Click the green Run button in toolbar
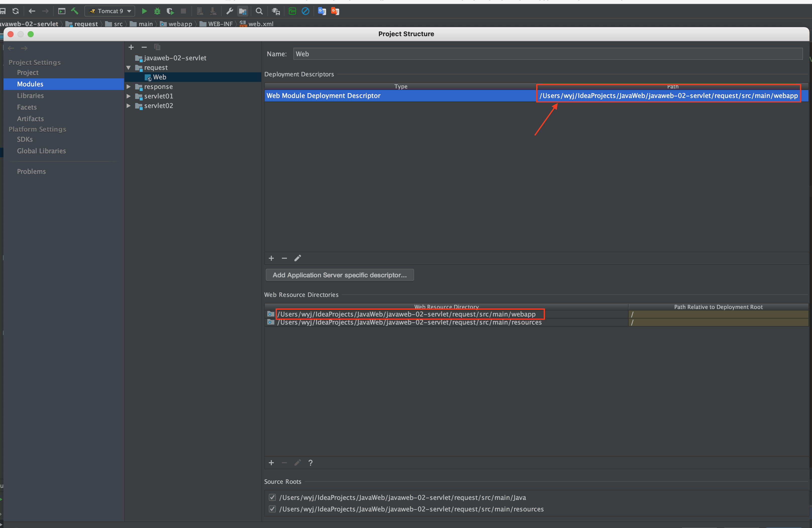The width and height of the screenshot is (812, 528). click(x=144, y=11)
